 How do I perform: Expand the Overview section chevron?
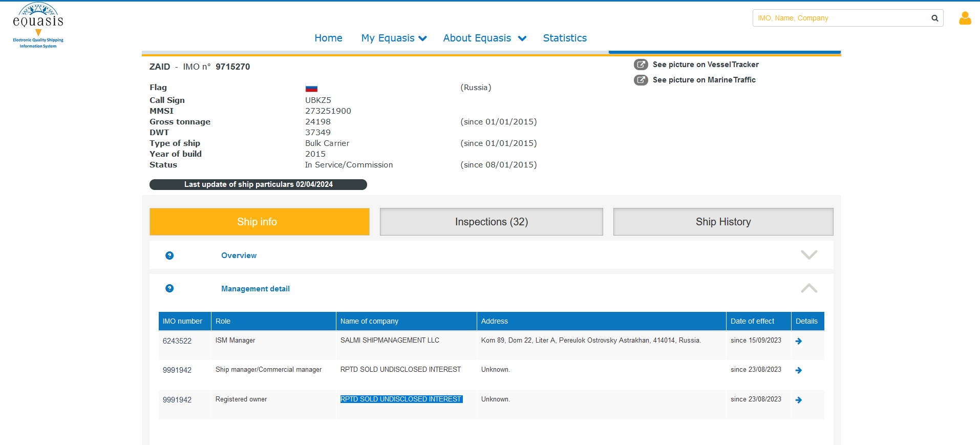[809, 255]
